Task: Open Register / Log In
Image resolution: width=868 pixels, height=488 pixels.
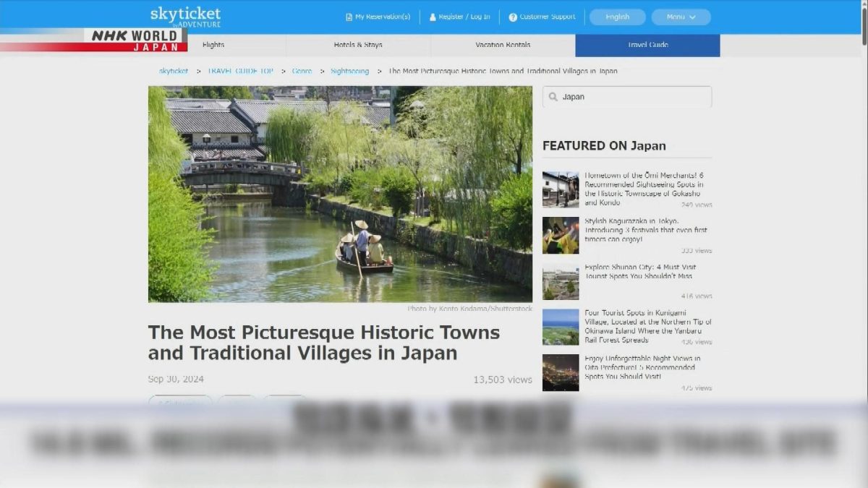Action: click(x=464, y=17)
